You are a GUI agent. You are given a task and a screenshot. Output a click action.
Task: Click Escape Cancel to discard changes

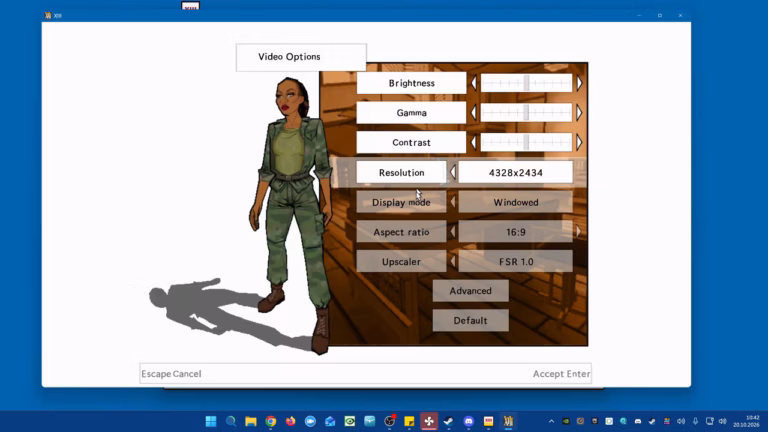coord(171,374)
